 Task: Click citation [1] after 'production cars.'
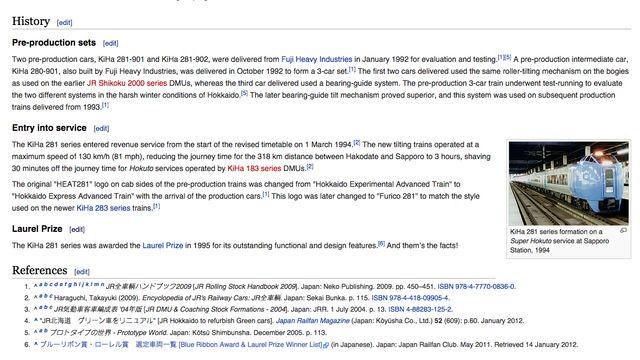(266, 194)
